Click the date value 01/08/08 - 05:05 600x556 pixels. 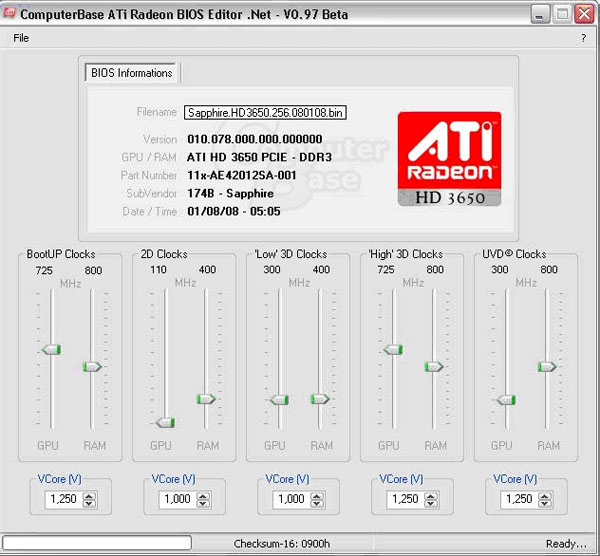tap(234, 211)
